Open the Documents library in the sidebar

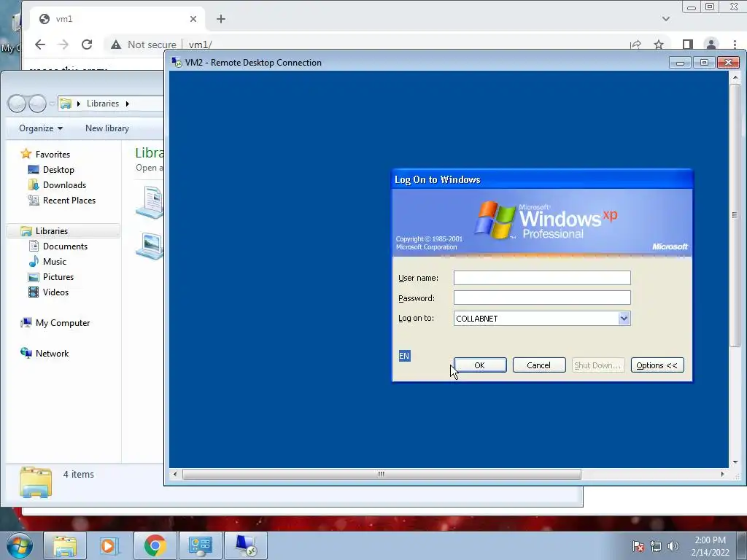65,246
